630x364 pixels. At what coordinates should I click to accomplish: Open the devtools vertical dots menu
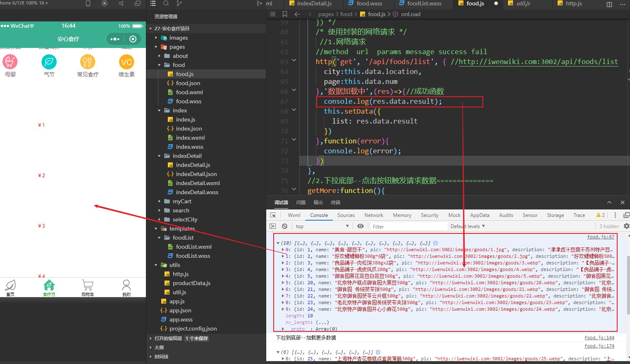(615, 215)
